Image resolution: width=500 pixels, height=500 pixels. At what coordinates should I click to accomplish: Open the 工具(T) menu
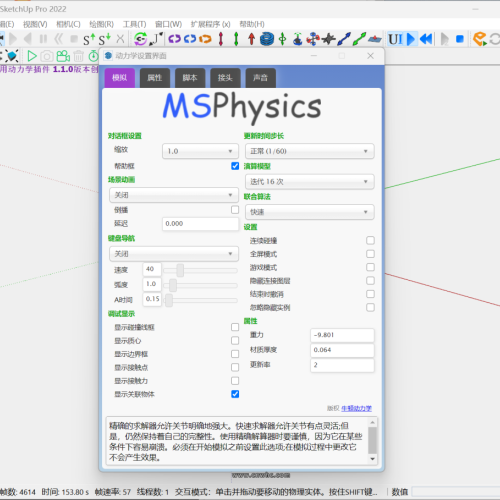click(x=134, y=24)
